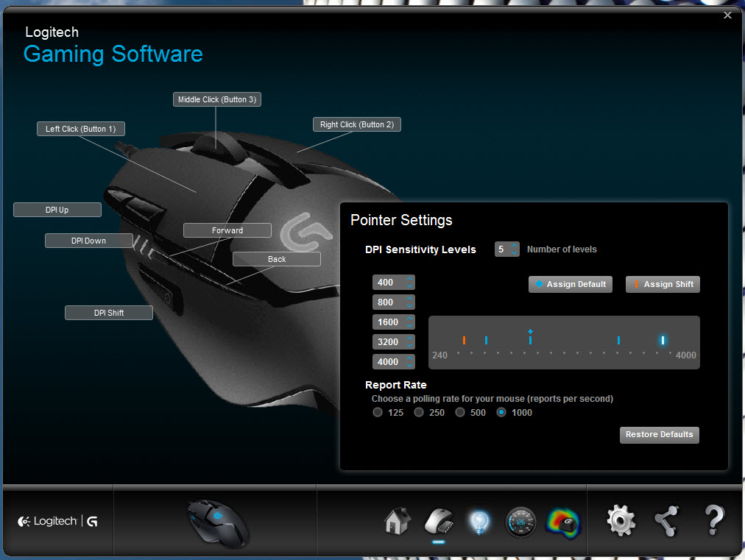Click the Gaming Software title
This screenshot has width=745, height=560.
coord(113,54)
